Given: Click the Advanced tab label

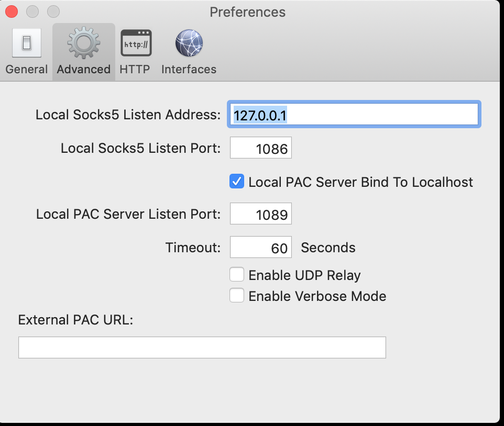Looking at the screenshot, I should [x=83, y=69].
